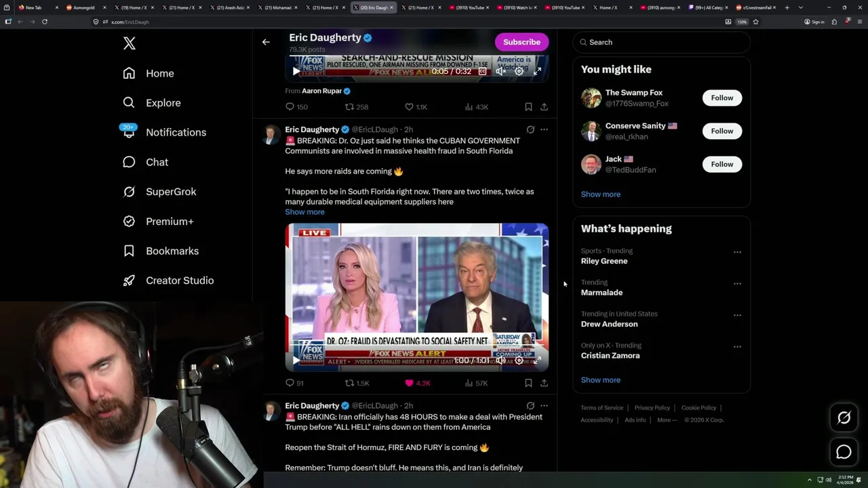This screenshot has width=868, height=488.
Task: Open the X logo home icon
Action: point(129,43)
